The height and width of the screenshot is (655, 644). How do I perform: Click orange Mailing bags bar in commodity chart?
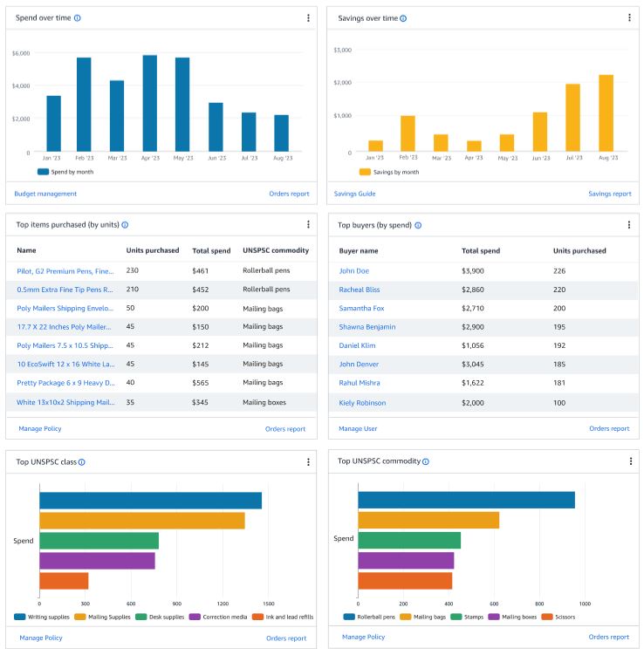(x=428, y=521)
